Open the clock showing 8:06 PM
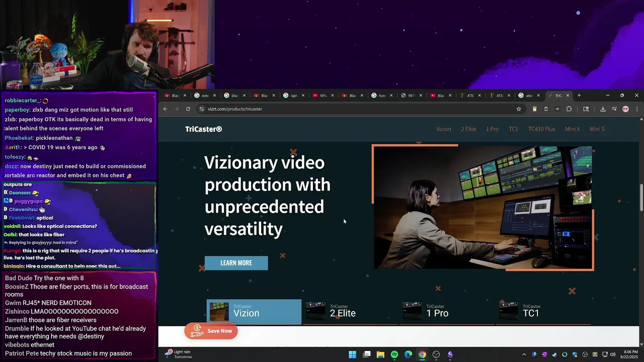The width and height of the screenshot is (644, 362). pyautogui.click(x=630, y=354)
